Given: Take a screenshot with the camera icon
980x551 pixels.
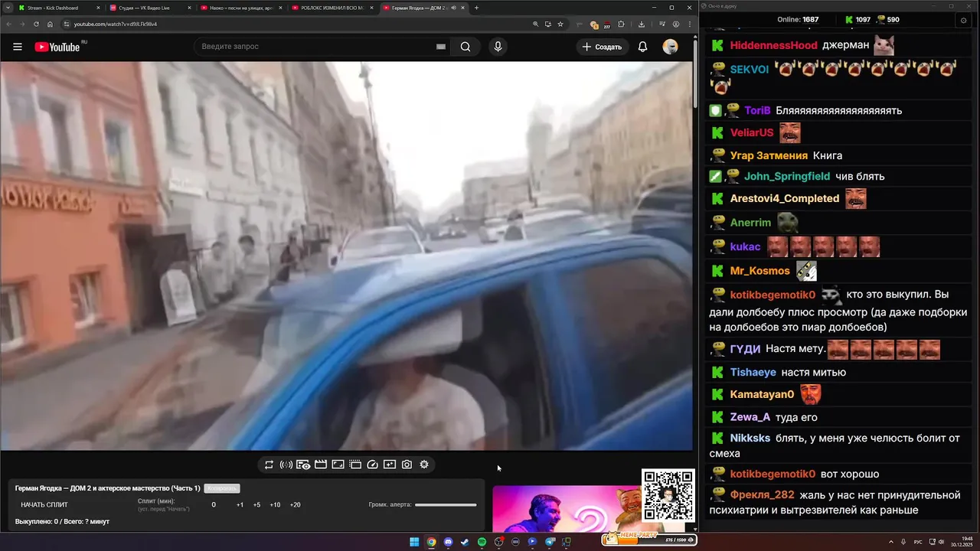Looking at the screenshot, I should click(407, 465).
